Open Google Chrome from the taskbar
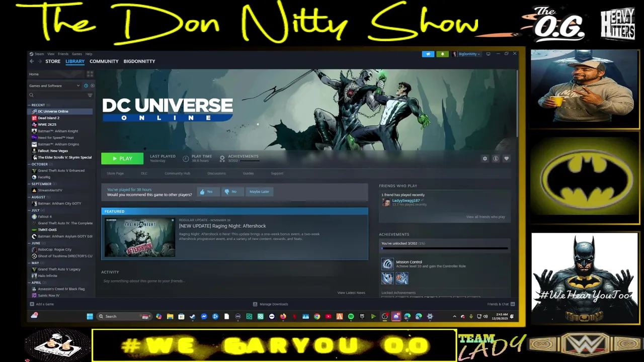The width and height of the screenshot is (644, 362). point(317,316)
